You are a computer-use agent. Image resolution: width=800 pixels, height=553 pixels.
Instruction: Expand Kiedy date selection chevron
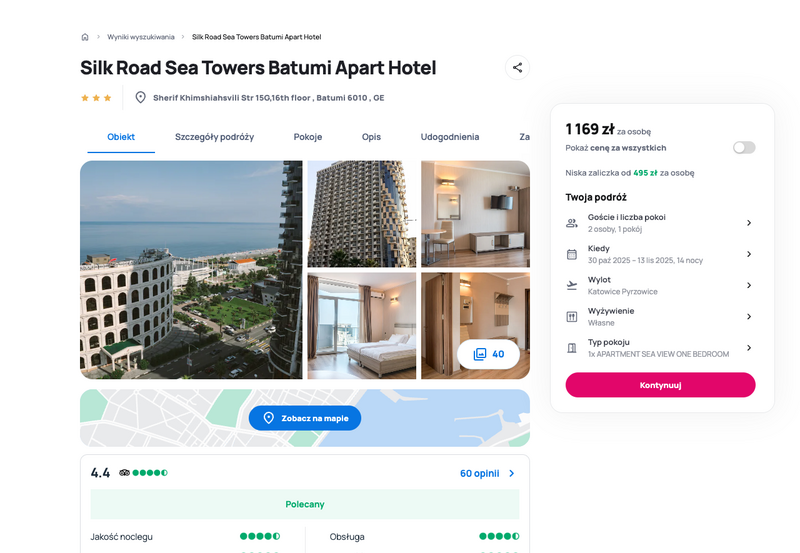[x=749, y=254]
